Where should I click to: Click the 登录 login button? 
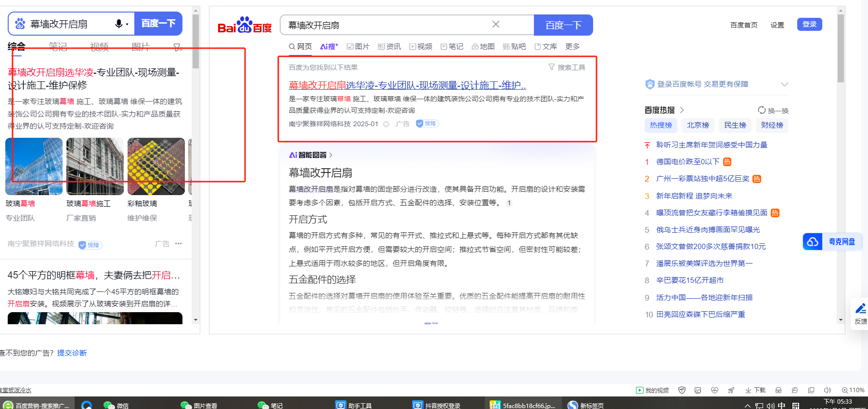click(x=810, y=25)
